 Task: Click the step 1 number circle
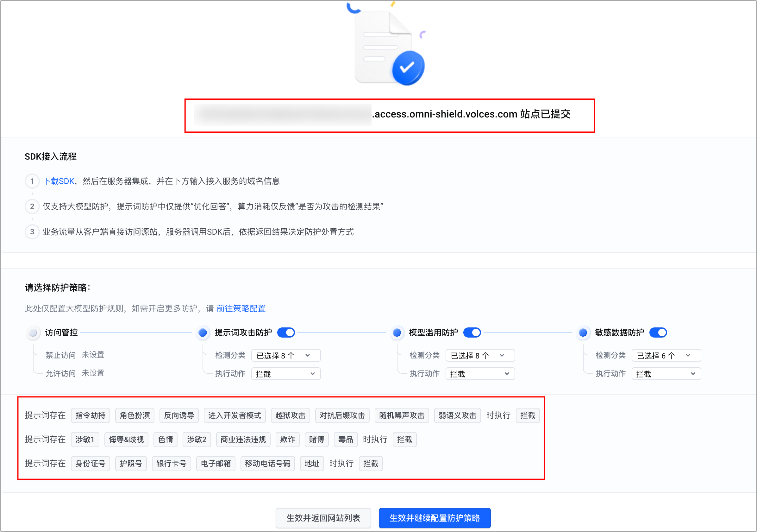[32, 181]
